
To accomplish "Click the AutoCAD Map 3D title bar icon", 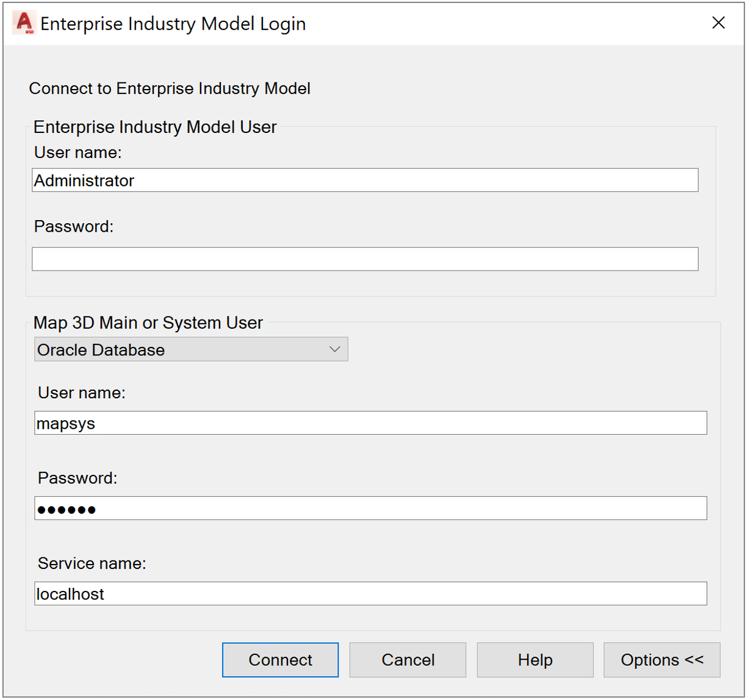I will pos(24,23).
